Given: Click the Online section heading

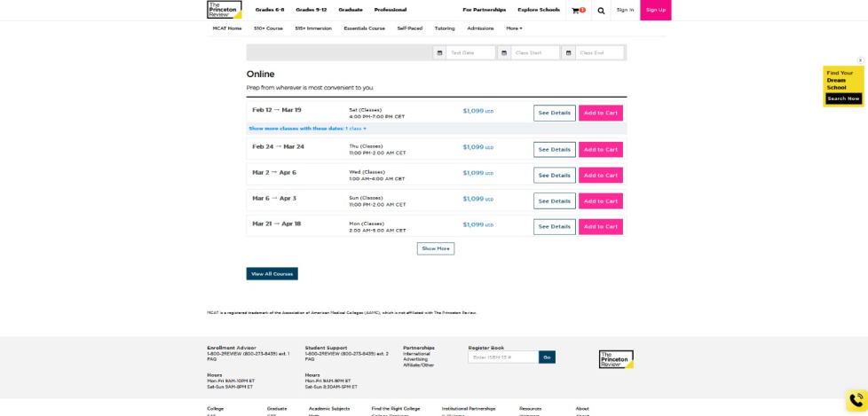Looking at the screenshot, I should pos(260,75).
